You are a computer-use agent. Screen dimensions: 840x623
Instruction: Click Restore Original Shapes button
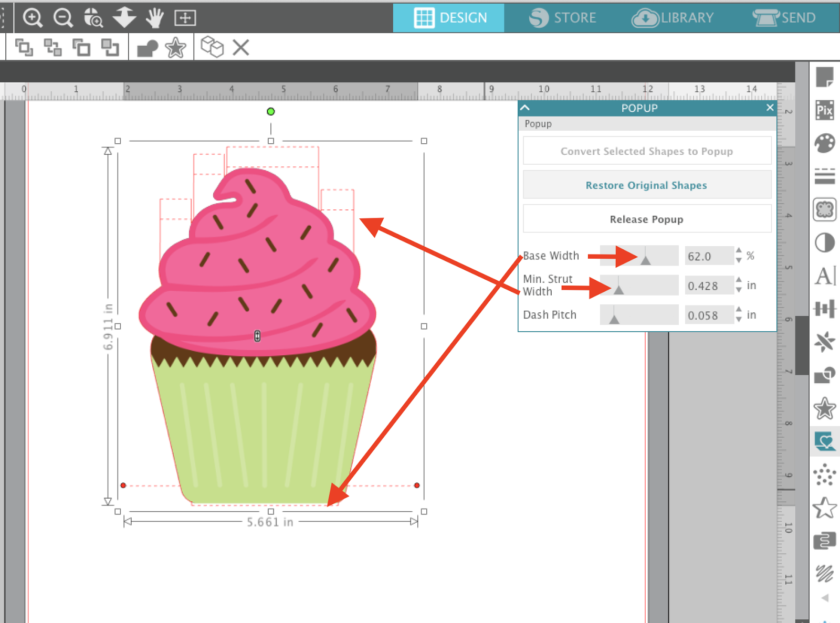(x=647, y=185)
